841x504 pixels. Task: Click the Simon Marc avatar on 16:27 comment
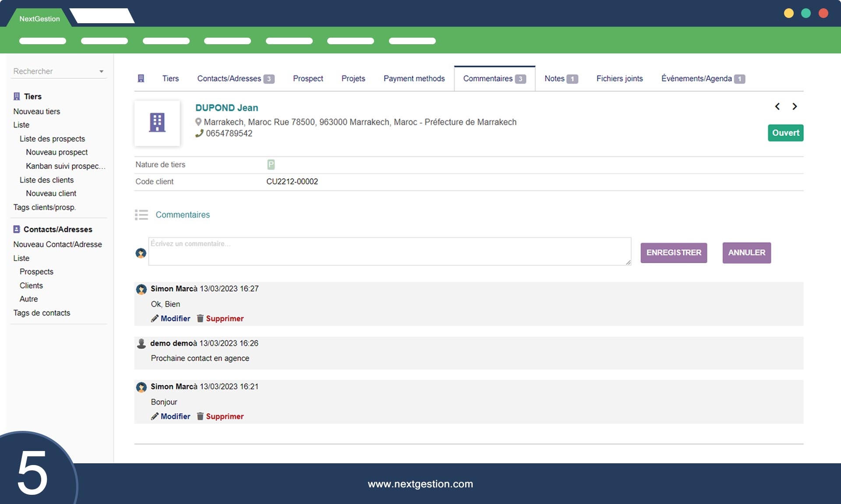point(141,289)
